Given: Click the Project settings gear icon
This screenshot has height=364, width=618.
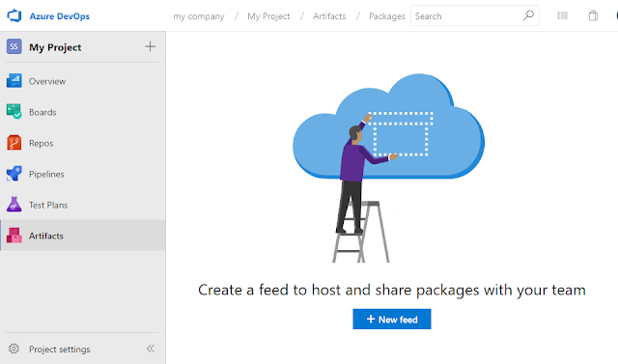Looking at the screenshot, I should (14, 349).
